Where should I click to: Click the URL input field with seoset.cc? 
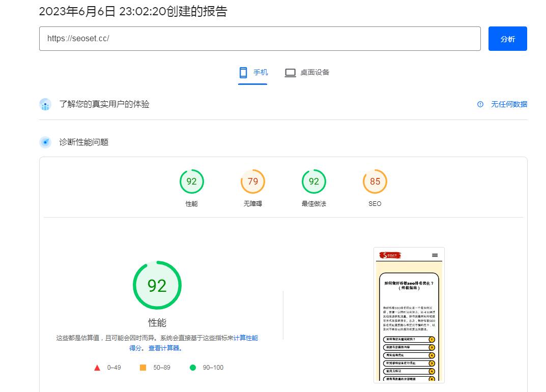(x=260, y=39)
